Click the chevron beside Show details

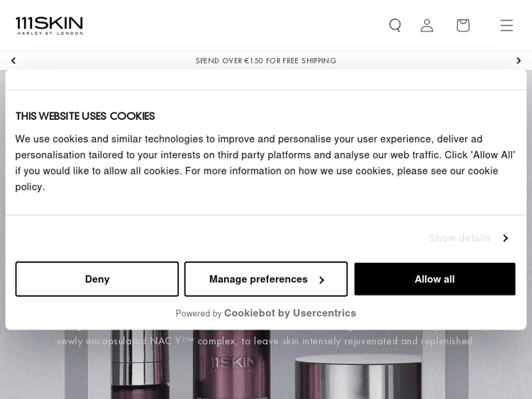point(505,238)
